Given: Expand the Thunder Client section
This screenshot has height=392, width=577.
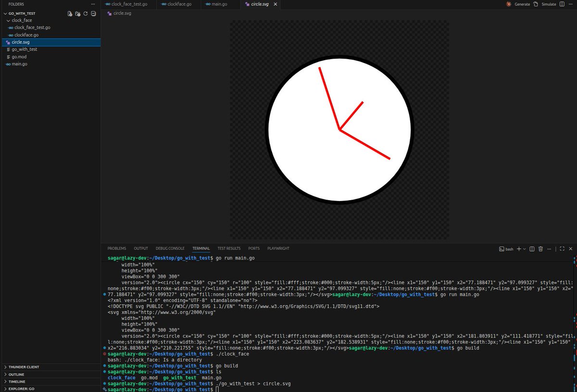Looking at the screenshot, I should [x=50, y=367].
